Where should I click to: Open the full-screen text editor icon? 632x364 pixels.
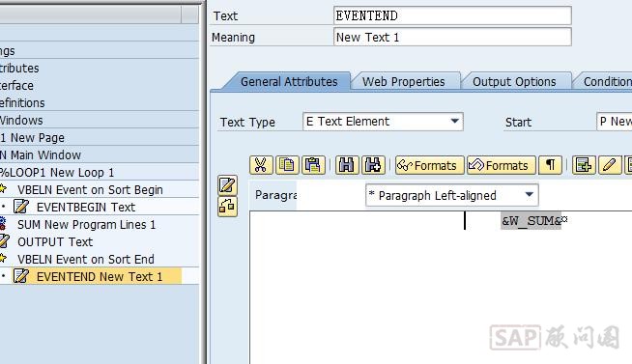point(227,185)
